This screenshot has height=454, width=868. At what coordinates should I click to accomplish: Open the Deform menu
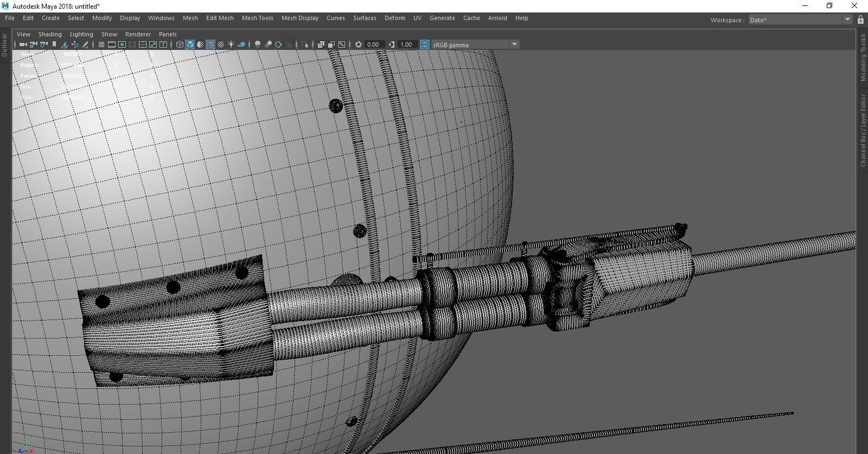tap(395, 18)
